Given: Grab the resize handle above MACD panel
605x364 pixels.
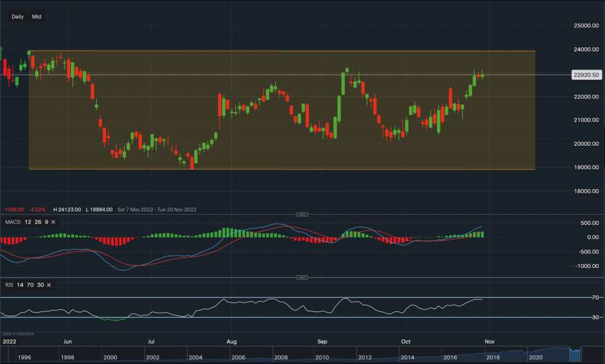Looking at the screenshot, I should [x=302, y=214].
